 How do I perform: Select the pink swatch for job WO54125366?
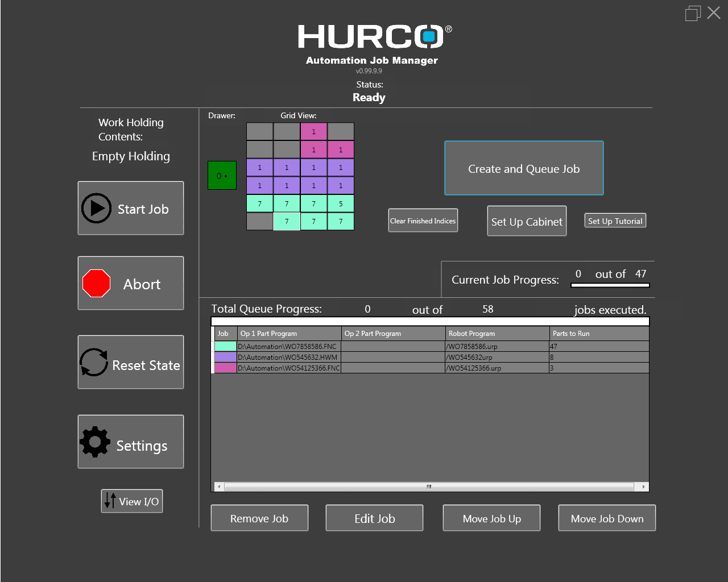[x=225, y=368]
